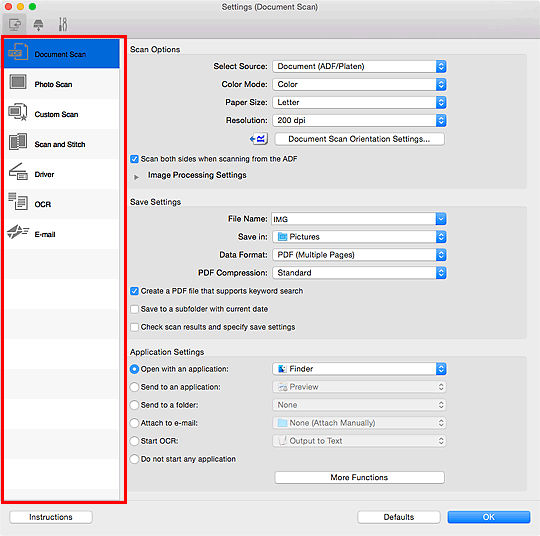
Task: Open the PDF Compression dropdown
Action: (359, 273)
